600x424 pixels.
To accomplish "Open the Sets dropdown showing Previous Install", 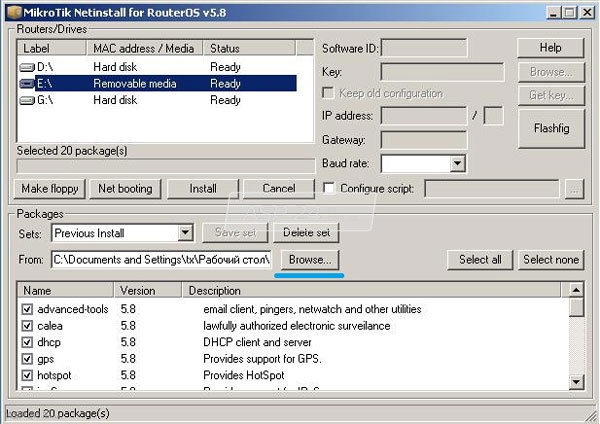I will 185,233.
